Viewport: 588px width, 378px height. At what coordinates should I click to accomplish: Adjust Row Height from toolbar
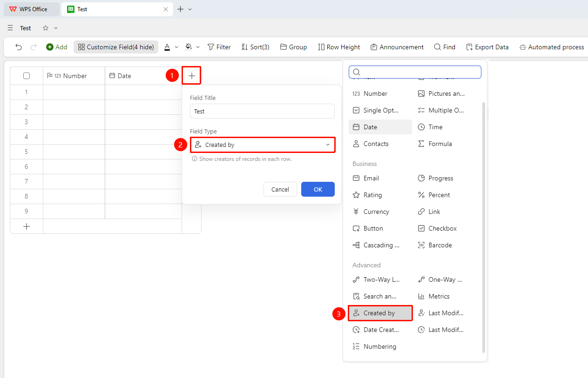pos(339,47)
